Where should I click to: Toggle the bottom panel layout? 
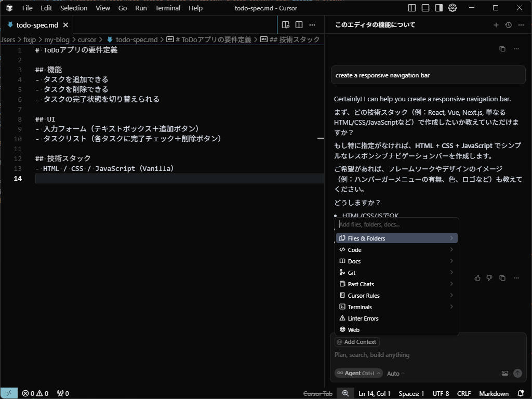[425, 8]
